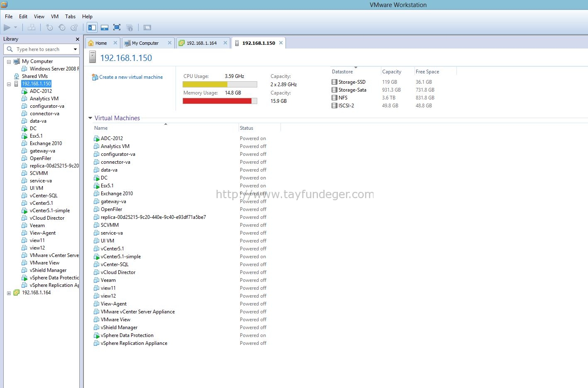Open the File menu

pos(9,17)
